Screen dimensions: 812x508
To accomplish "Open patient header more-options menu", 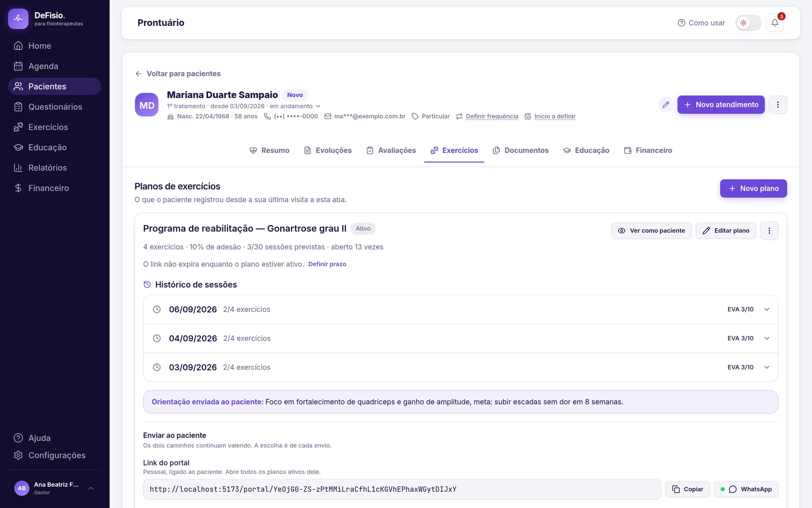I will tap(778, 105).
